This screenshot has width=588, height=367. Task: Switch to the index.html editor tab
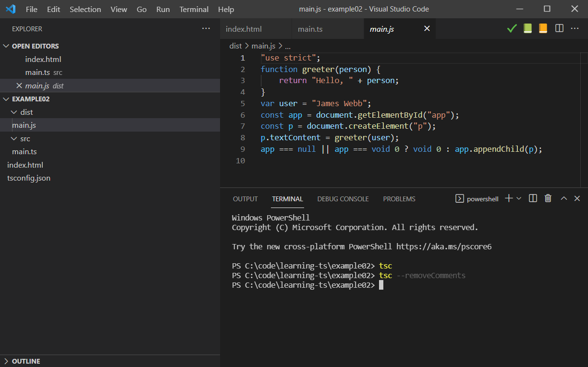(256, 29)
